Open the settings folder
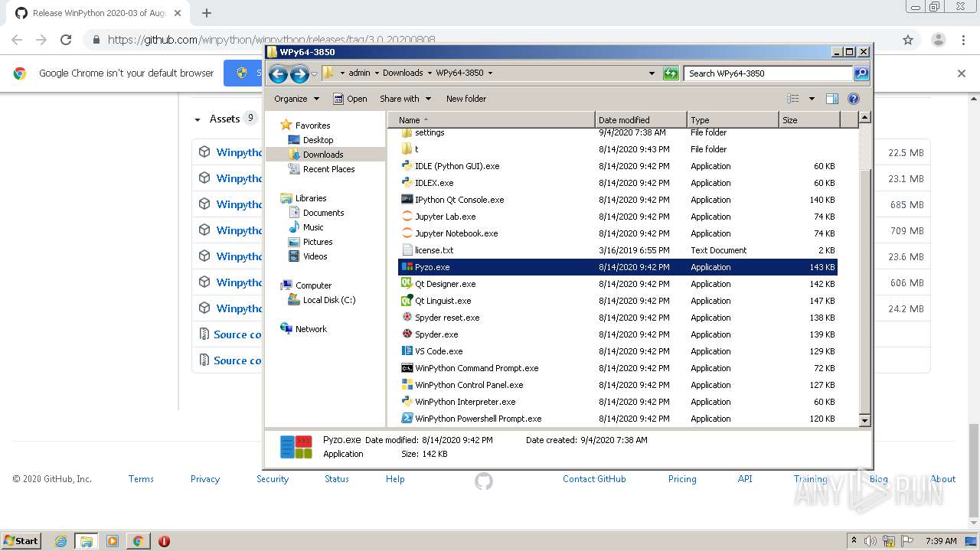The width and height of the screenshot is (980, 551). coord(430,132)
